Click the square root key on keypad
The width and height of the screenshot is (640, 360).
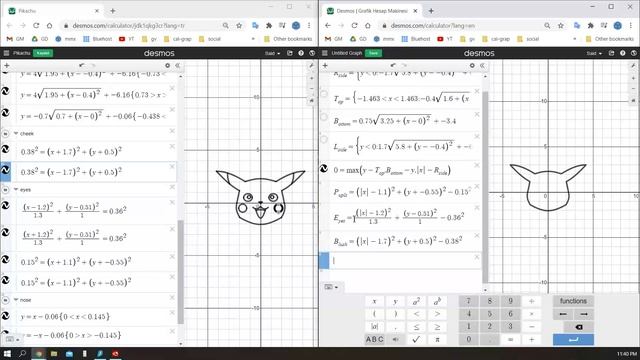416,339
